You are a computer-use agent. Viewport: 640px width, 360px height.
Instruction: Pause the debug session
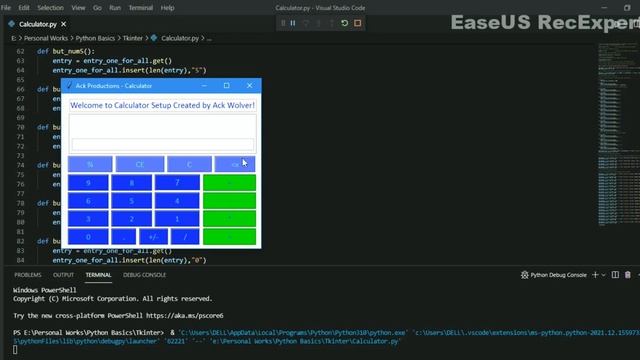pyautogui.click(x=293, y=23)
